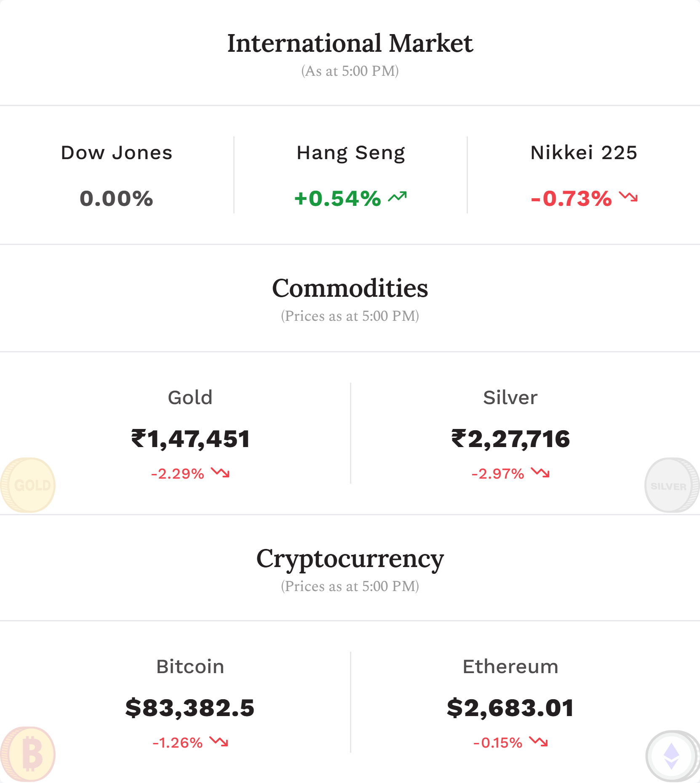This screenshot has width=700, height=783.
Task: Click the Silver price ₹2,27,716
Action: pyautogui.click(x=510, y=439)
